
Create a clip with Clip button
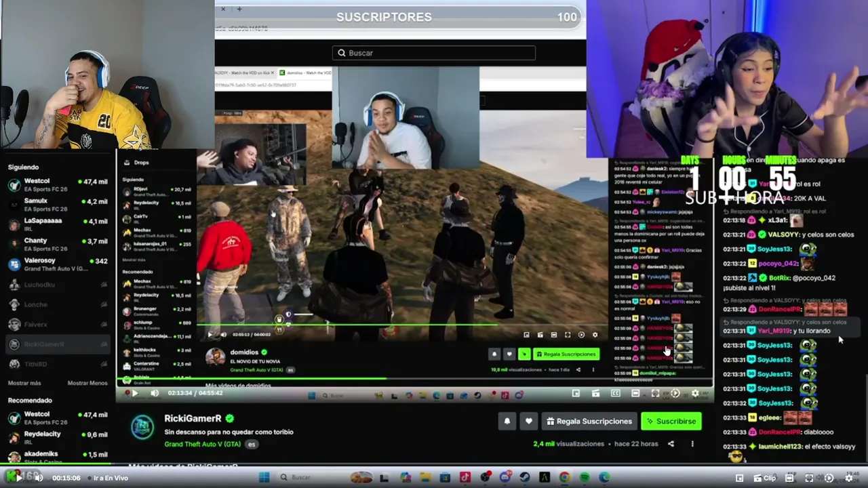point(765,478)
